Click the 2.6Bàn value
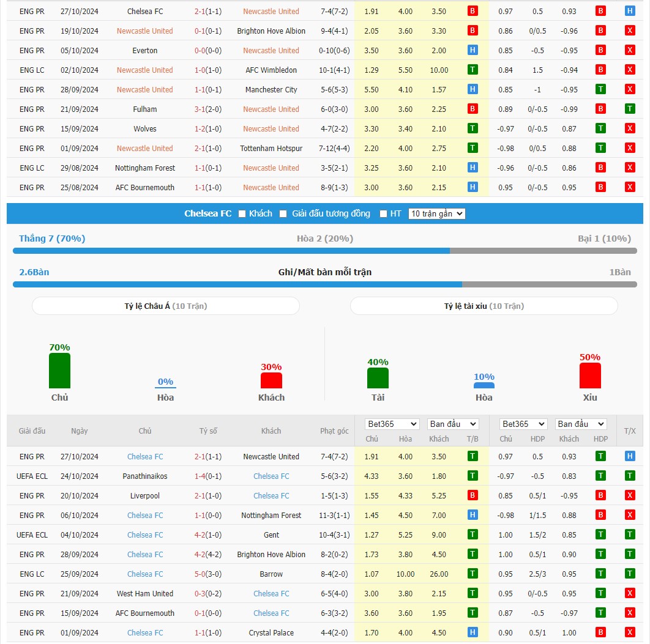This screenshot has height=644, width=650. point(34,272)
